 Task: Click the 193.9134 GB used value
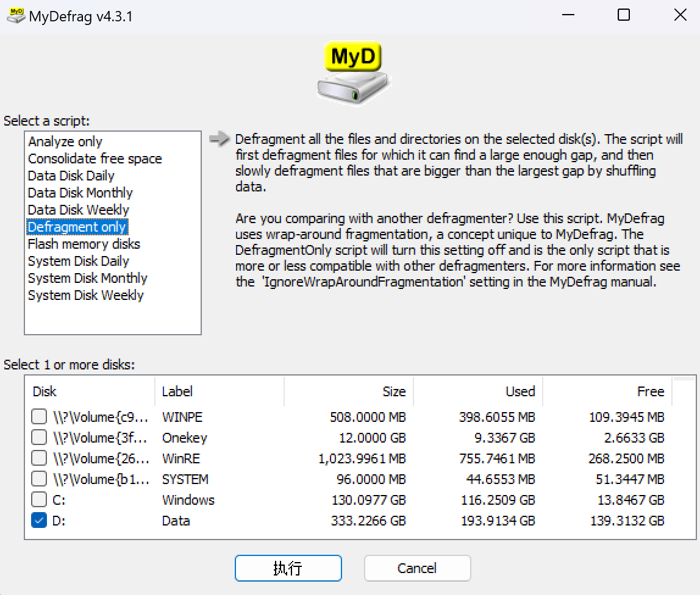(x=498, y=521)
